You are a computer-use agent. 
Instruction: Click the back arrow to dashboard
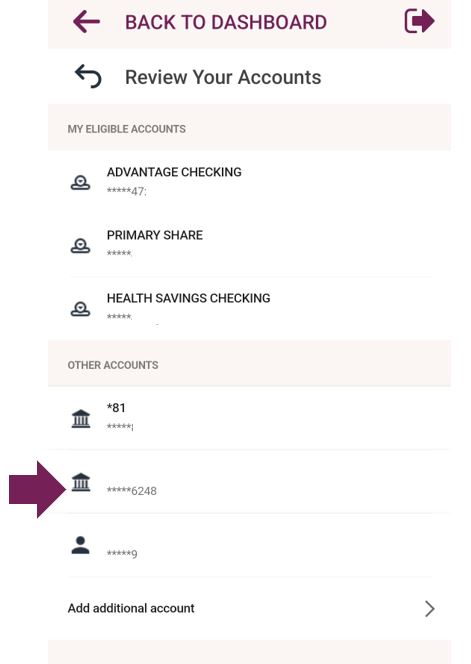pyautogui.click(x=86, y=22)
